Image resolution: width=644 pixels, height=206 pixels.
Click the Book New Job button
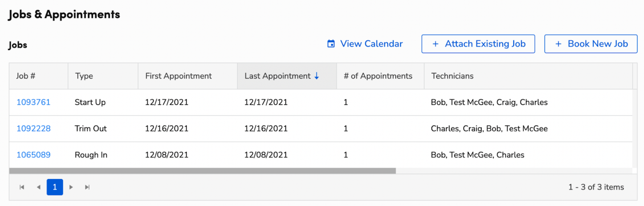[x=591, y=44]
